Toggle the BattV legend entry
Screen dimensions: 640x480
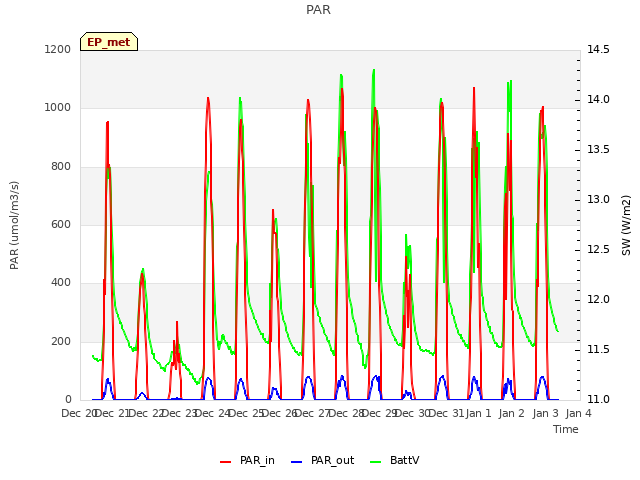point(394,460)
